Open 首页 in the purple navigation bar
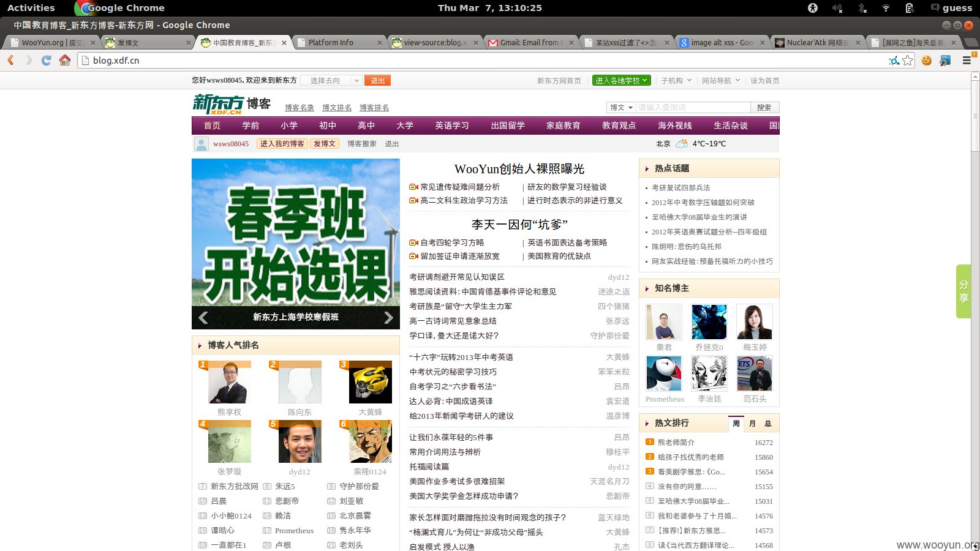The image size is (980, 551). pyautogui.click(x=212, y=126)
